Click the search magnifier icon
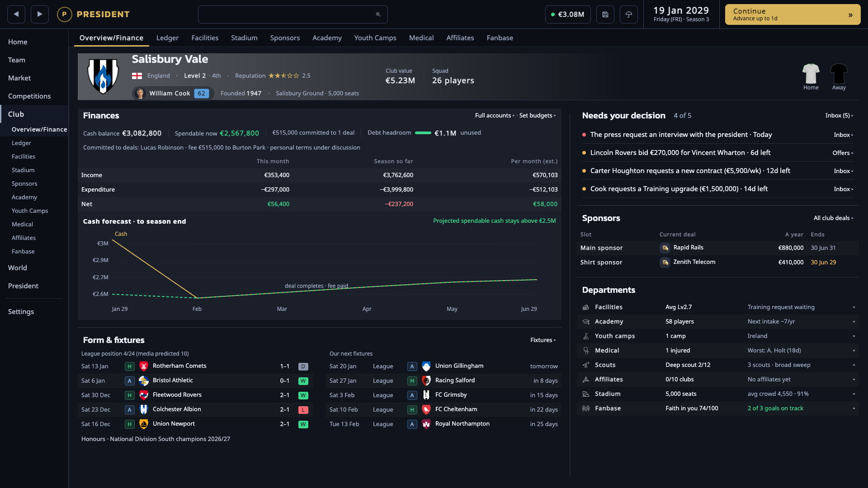Viewport: 868px width, 488px height. (378, 14)
